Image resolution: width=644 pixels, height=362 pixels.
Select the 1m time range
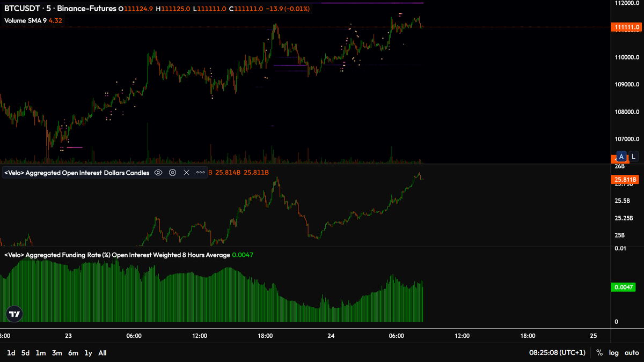tap(41, 353)
